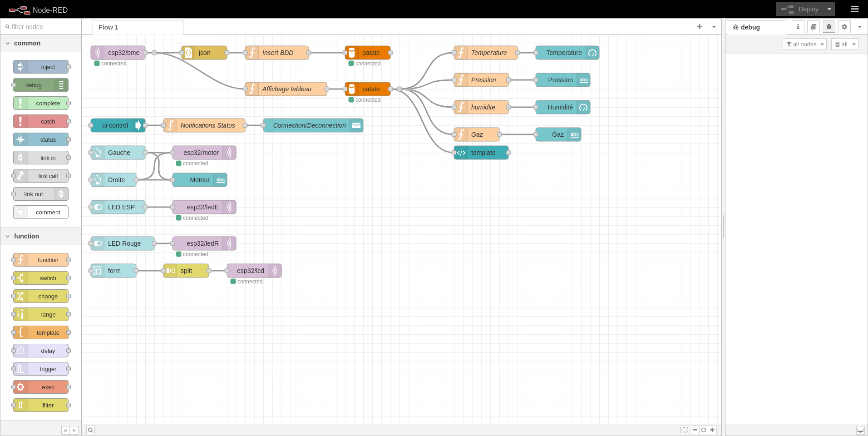Click the zoom out minus button
This screenshot has height=436, width=868.
point(695,430)
